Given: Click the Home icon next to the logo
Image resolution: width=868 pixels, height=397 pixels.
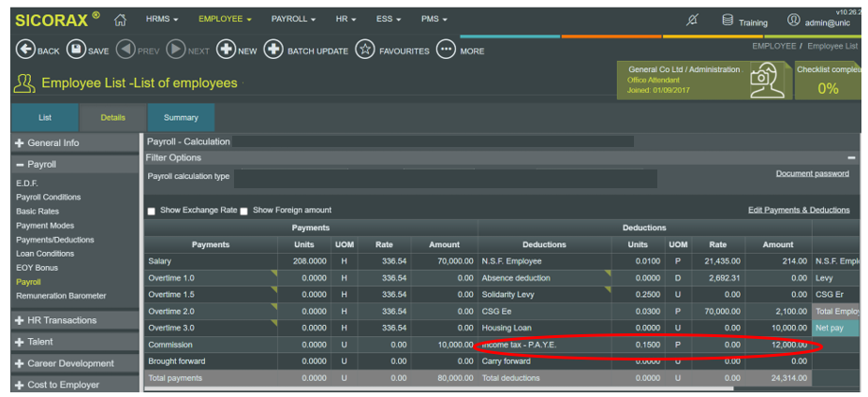Looking at the screenshot, I should coord(120,20).
